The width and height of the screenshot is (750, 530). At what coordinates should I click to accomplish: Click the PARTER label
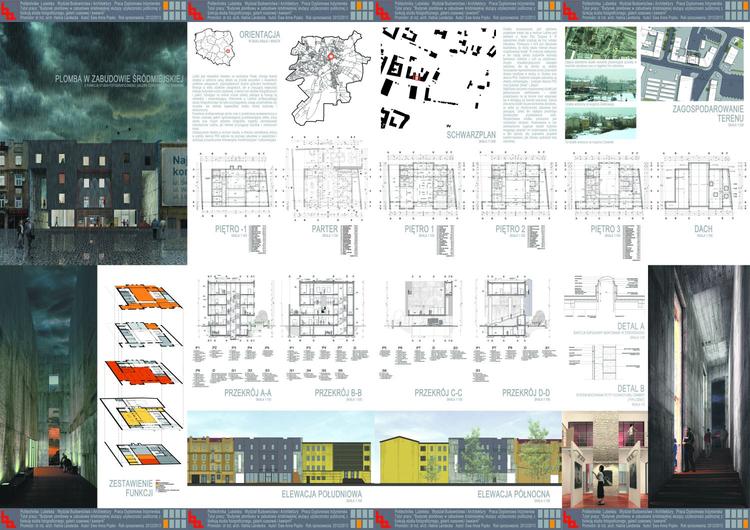[325, 229]
